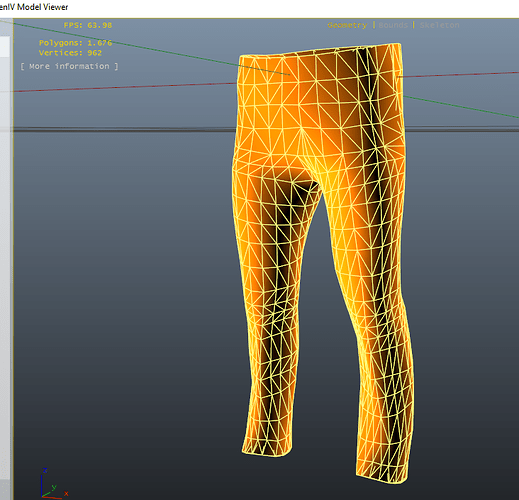Click the XYZ axis gizmo
Viewport: 519px width, 500px height.
(54, 483)
